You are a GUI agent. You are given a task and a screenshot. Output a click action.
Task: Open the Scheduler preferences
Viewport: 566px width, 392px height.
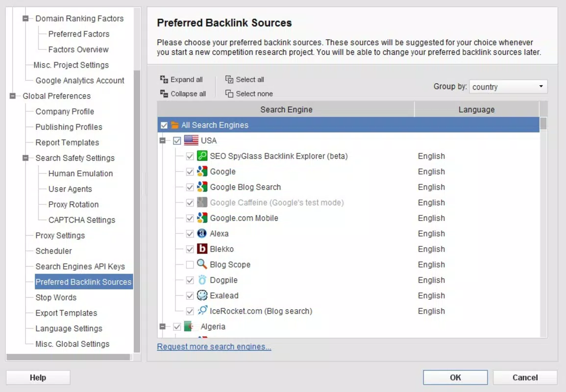pos(53,251)
